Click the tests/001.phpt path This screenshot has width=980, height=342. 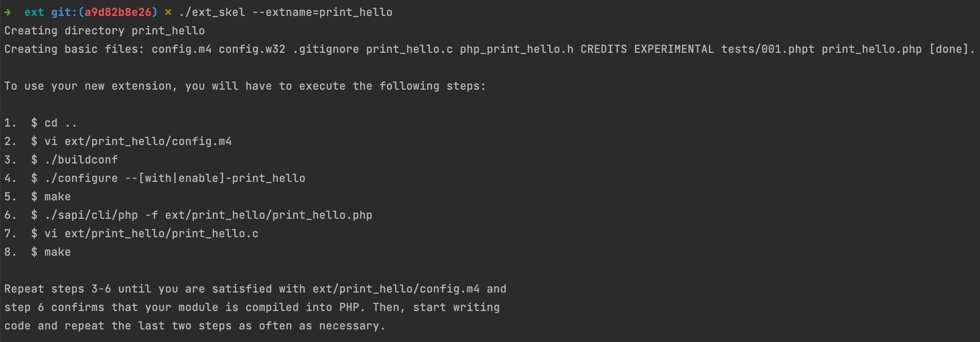pyautogui.click(x=768, y=49)
